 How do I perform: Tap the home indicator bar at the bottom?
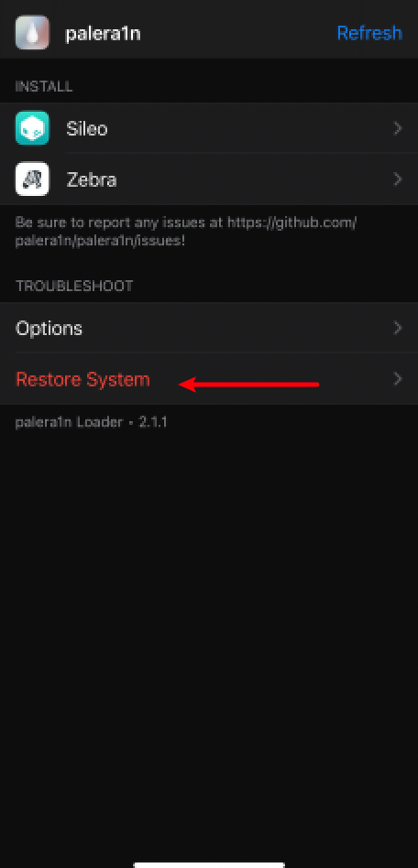coord(209,864)
